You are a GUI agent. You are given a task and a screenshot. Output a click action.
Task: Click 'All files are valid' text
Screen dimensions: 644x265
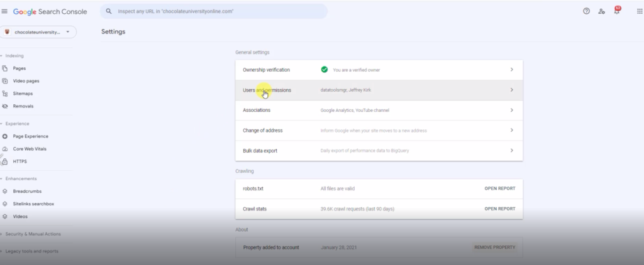coord(338,188)
